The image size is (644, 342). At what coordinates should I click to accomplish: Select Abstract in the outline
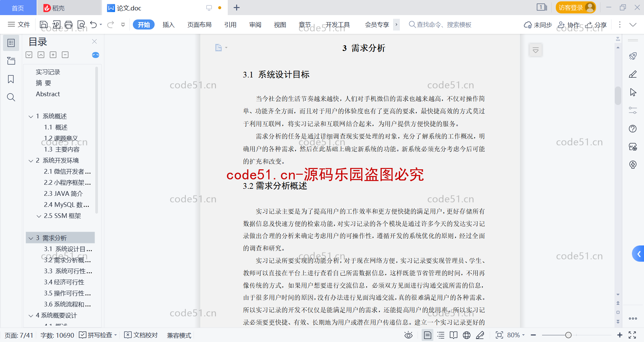click(48, 94)
